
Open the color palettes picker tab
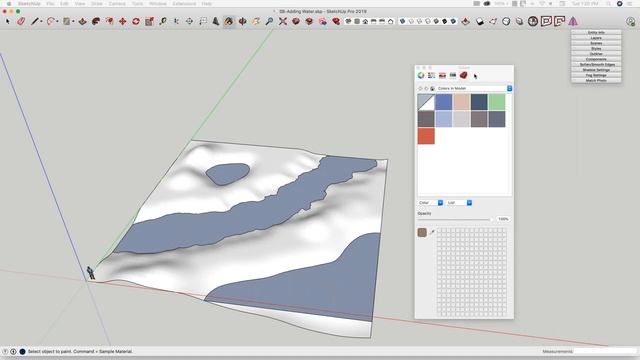pos(442,76)
